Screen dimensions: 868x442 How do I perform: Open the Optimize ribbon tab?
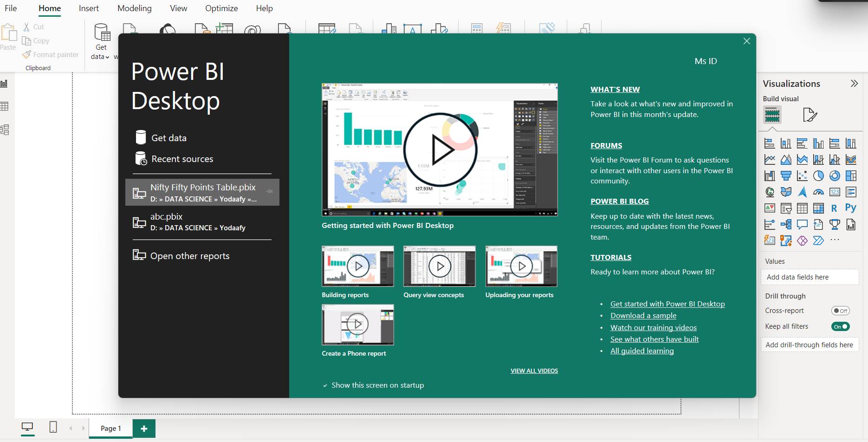pos(221,8)
